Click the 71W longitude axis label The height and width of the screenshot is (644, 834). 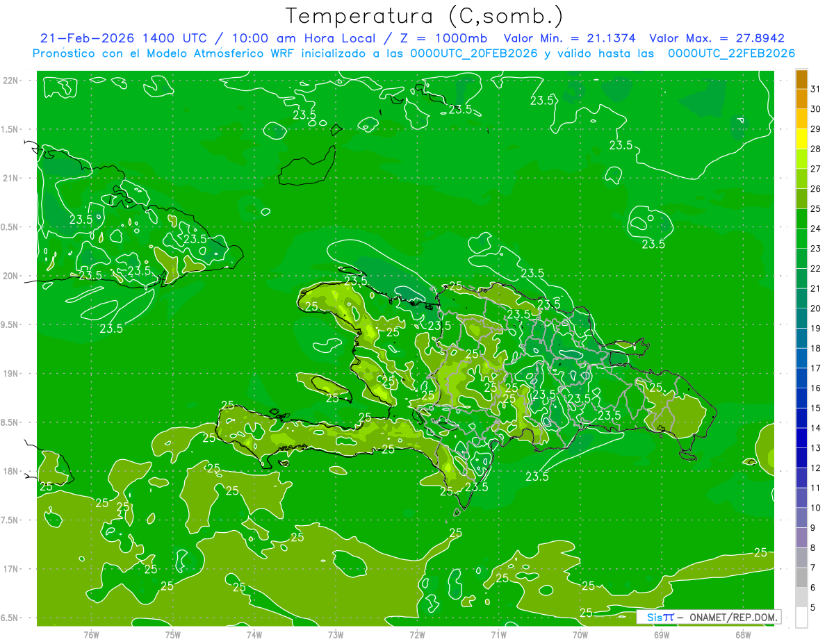tap(498, 634)
